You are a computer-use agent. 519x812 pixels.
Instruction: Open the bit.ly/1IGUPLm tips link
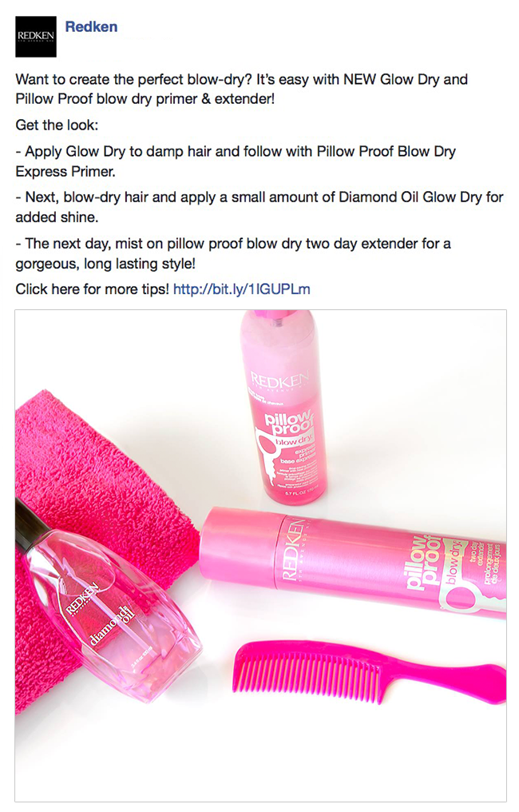click(x=242, y=289)
